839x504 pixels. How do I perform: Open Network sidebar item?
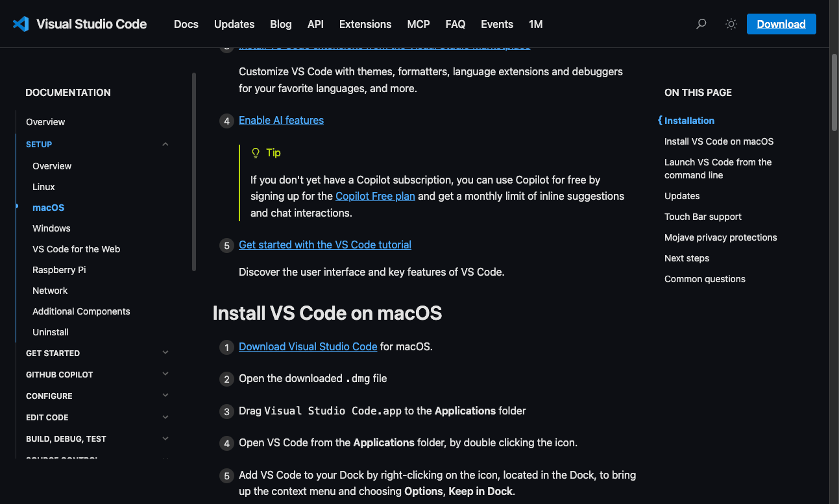click(50, 291)
